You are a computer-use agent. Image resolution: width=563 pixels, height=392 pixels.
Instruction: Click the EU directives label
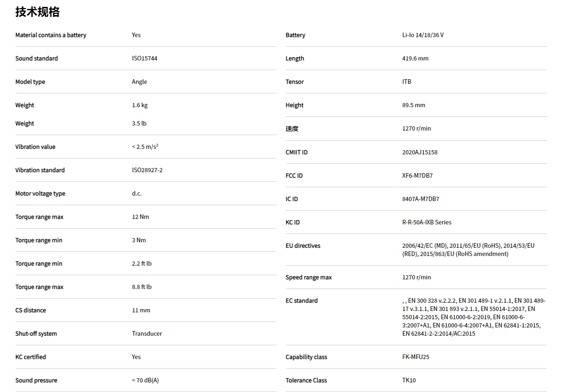click(303, 246)
